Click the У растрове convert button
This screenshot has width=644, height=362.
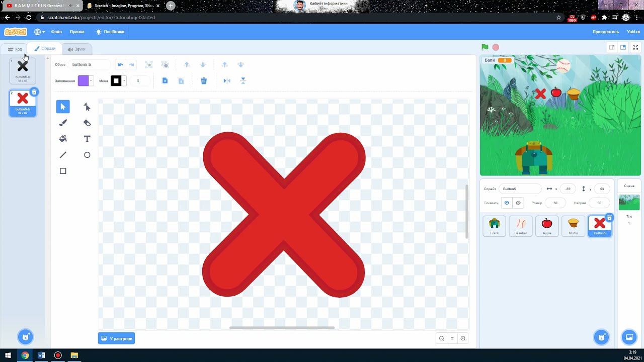[116, 338]
